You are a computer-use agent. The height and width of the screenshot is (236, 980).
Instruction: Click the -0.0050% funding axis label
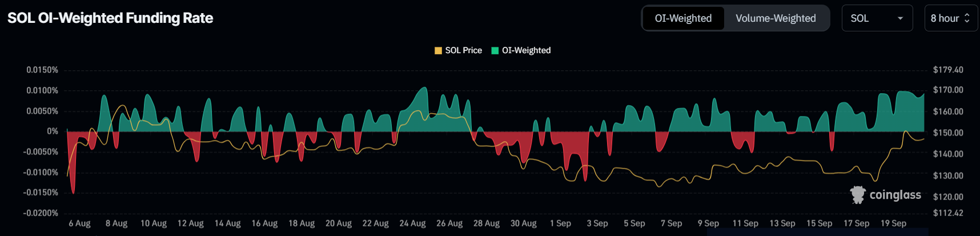pyautogui.click(x=41, y=152)
